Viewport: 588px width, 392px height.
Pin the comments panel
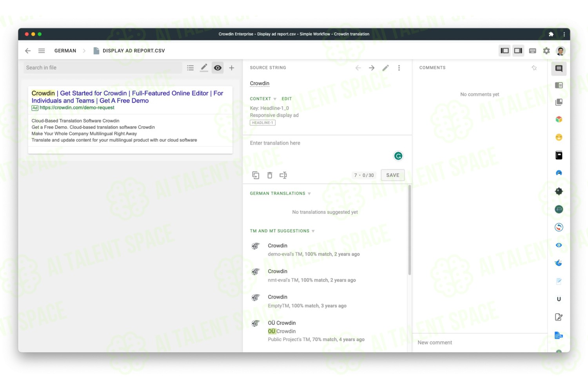point(534,68)
